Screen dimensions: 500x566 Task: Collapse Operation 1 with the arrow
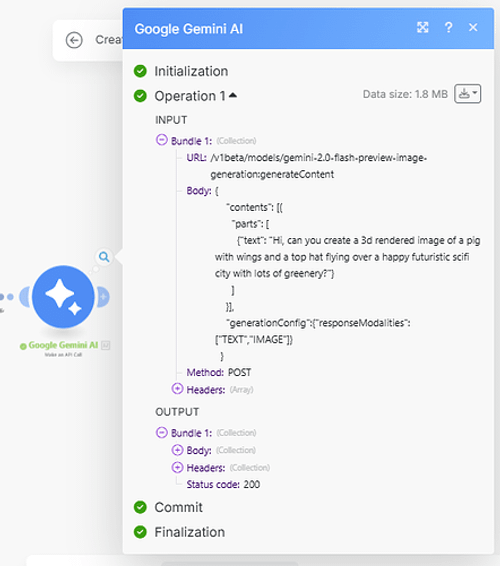pyautogui.click(x=233, y=95)
